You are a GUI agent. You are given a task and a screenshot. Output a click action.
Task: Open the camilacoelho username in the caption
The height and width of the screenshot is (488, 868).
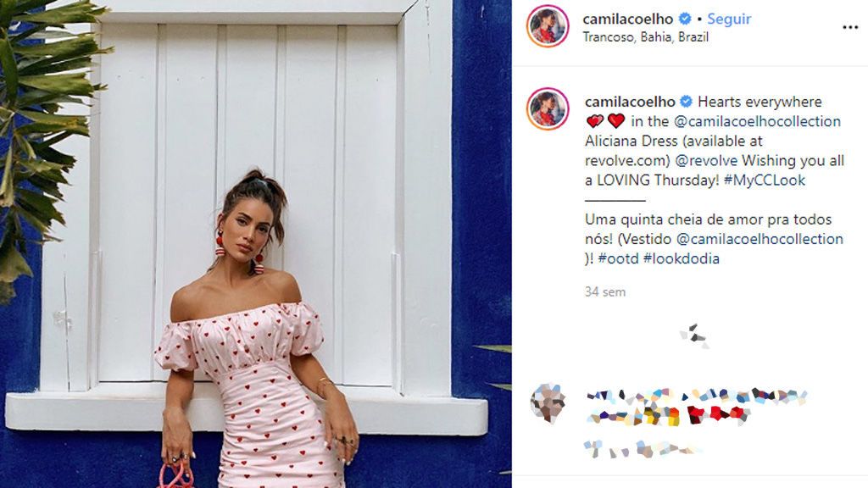630,102
